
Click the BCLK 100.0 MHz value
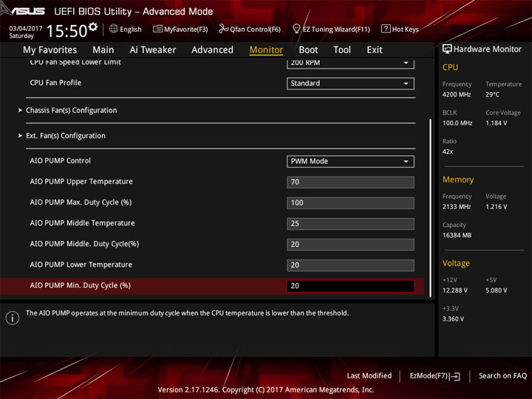[457, 123]
